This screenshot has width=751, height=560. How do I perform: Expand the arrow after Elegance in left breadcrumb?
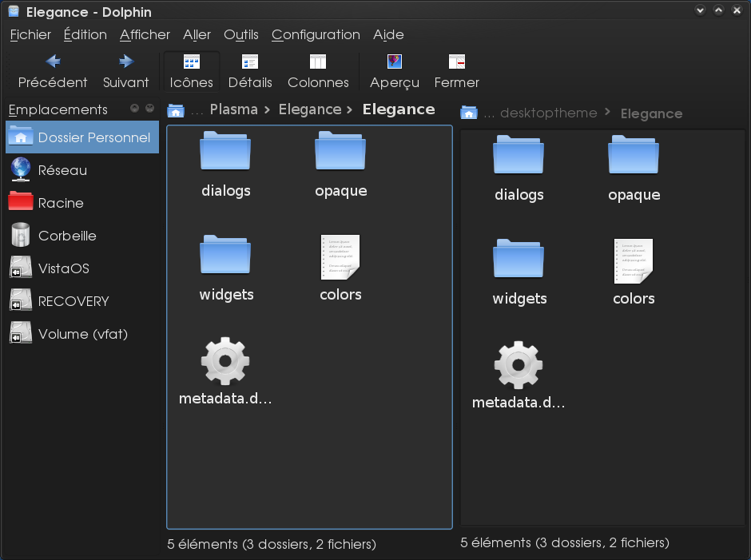click(350, 110)
